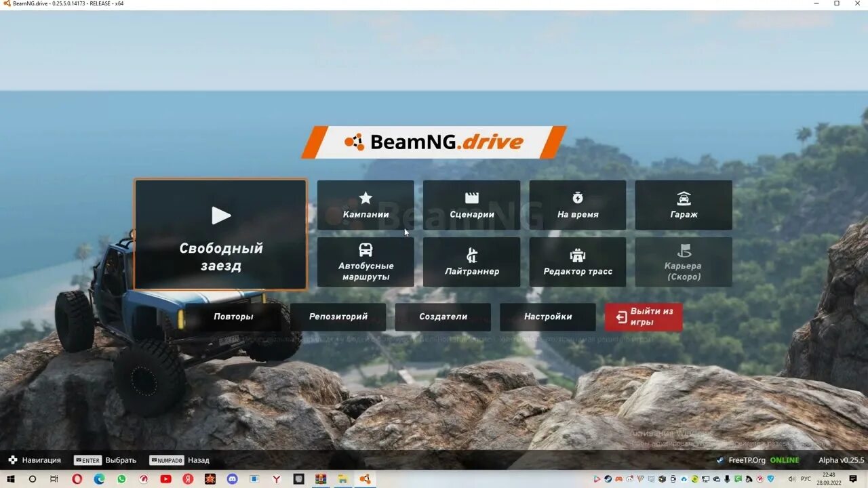
Task: Open the Windows notification center icon
Action: point(853,479)
